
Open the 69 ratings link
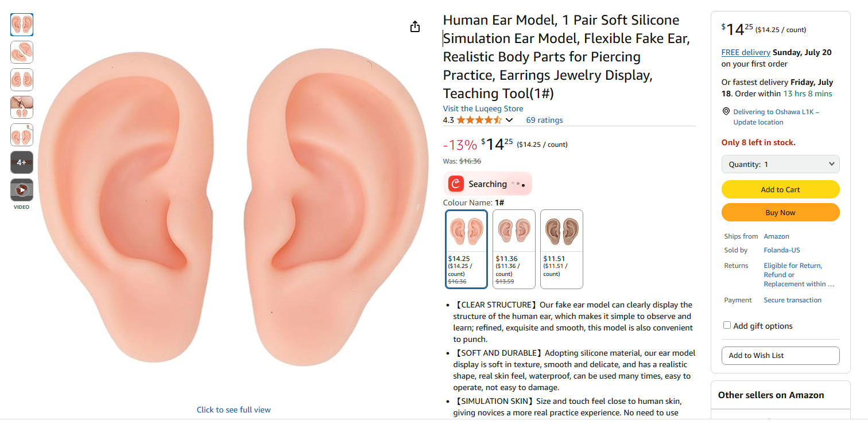(544, 120)
